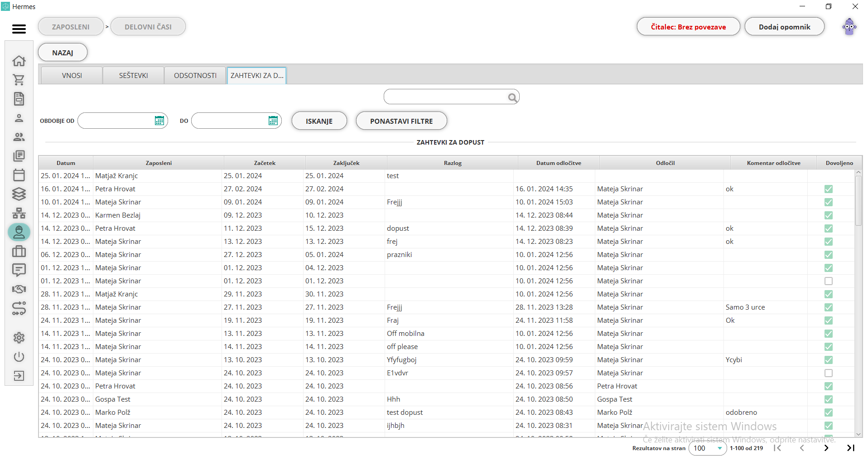Click Dodaj opomnik button
Viewport: 868px width, 466px height.
[784, 27]
